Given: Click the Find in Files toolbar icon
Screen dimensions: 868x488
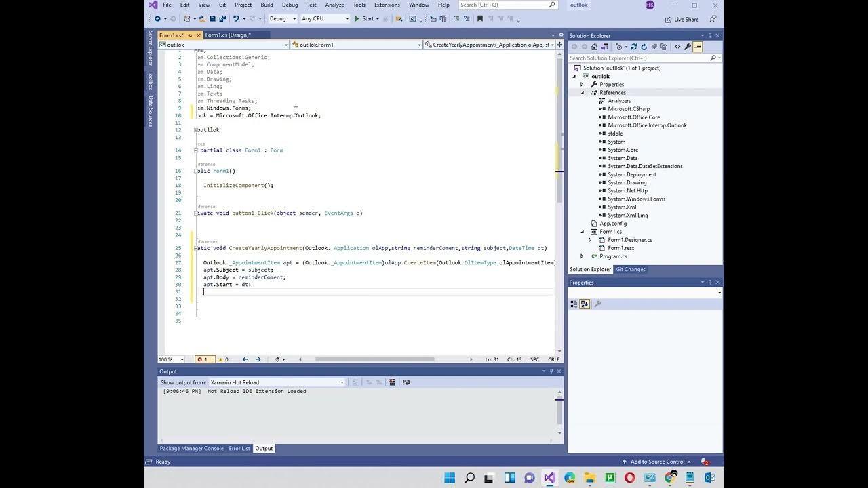Looking at the screenshot, I should (399, 19).
